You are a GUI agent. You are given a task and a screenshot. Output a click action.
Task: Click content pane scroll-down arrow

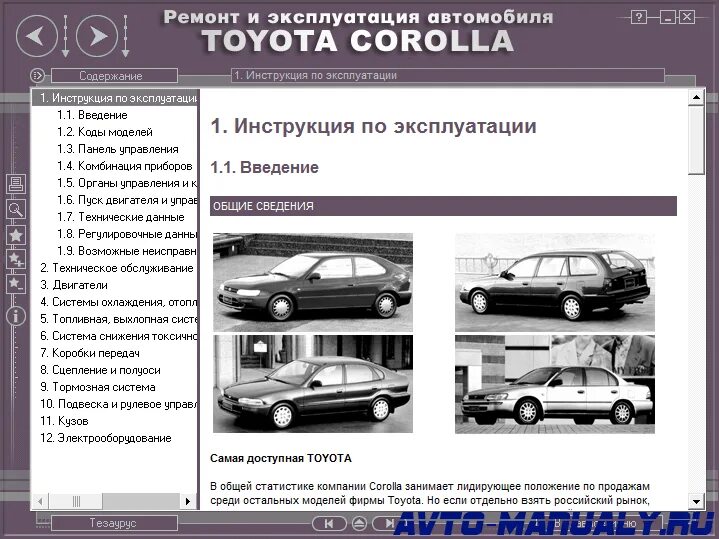pyautogui.click(x=696, y=501)
